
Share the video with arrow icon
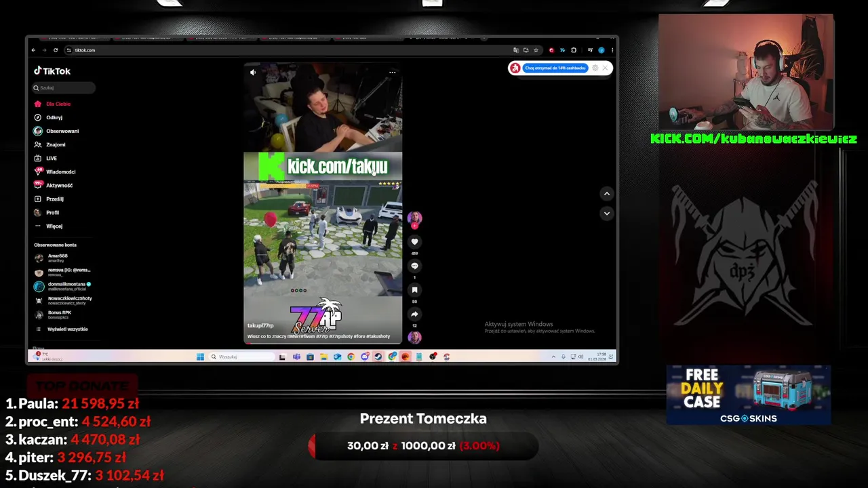pyautogui.click(x=414, y=314)
